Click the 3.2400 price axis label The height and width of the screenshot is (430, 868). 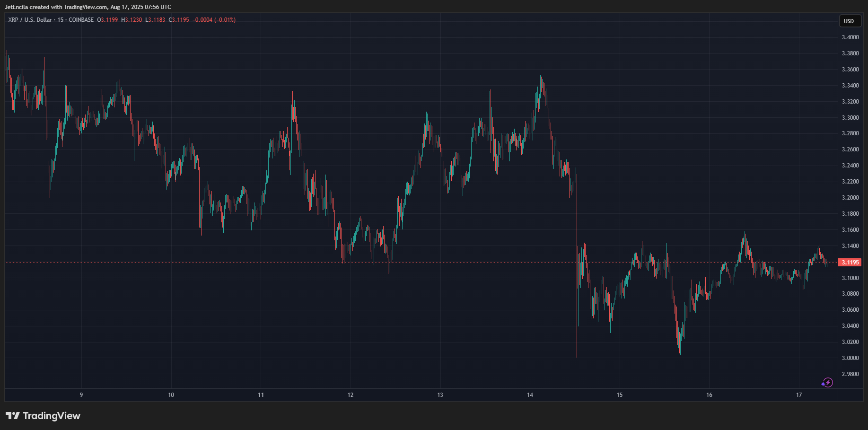(x=850, y=166)
